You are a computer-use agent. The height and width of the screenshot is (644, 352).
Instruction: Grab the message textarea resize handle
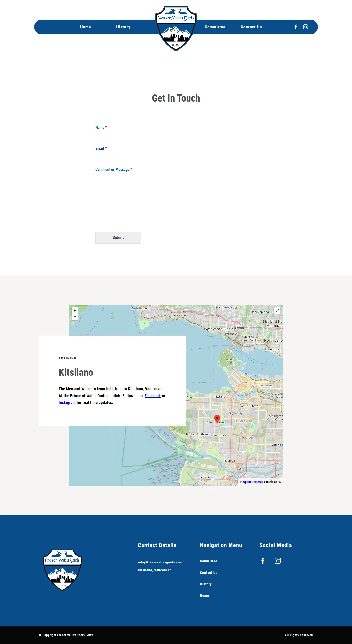click(x=255, y=225)
